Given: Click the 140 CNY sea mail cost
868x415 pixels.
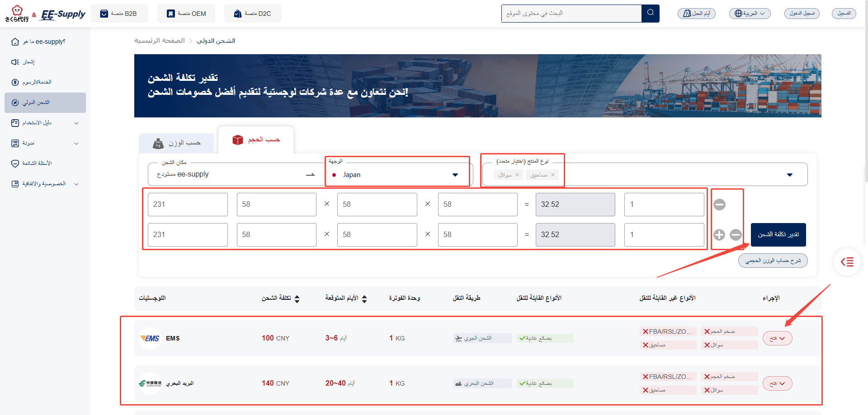Looking at the screenshot, I should coord(275,383).
